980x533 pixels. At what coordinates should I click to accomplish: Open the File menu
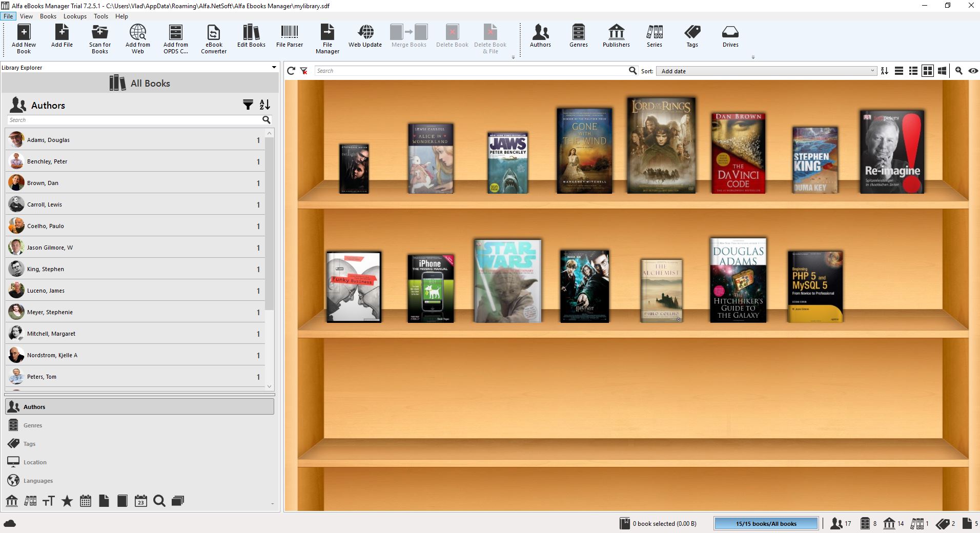pos(8,16)
